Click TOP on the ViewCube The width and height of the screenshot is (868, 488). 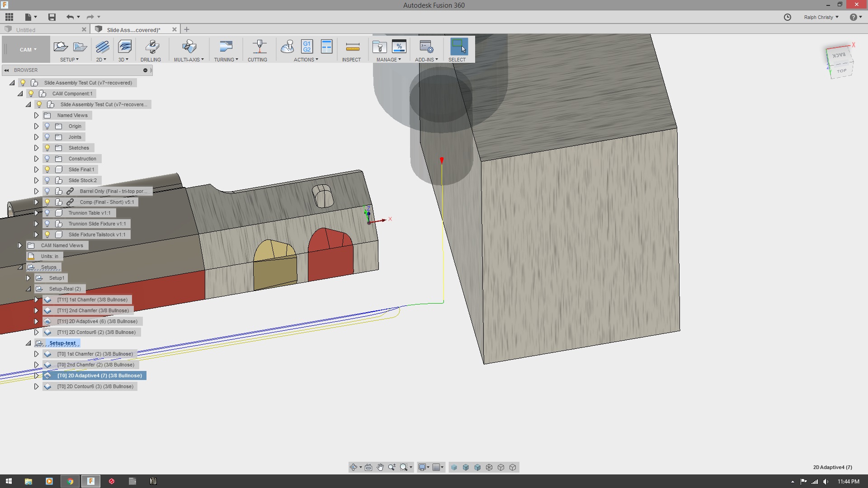[841, 71]
